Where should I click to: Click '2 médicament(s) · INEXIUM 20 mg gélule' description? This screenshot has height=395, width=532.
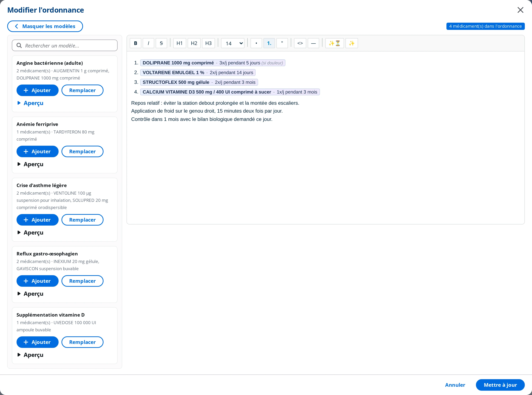(58, 265)
